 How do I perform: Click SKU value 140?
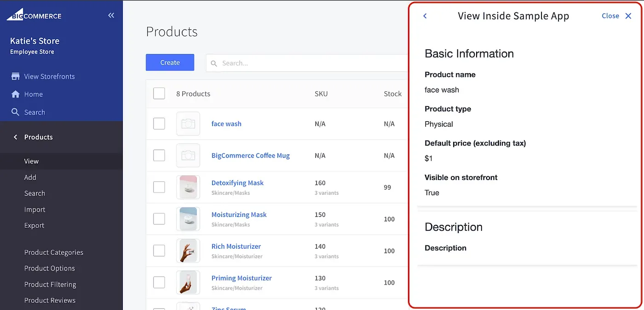pyautogui.click(x=320, y=246)
